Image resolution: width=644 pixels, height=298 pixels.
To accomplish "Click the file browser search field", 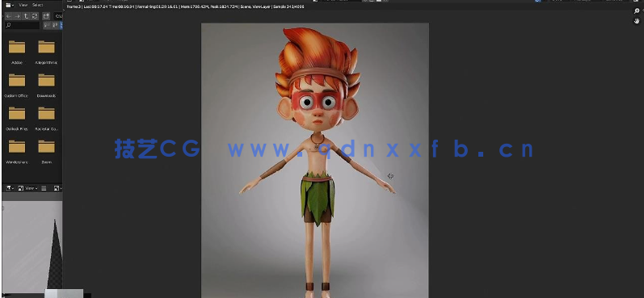I will click(23, 26).
